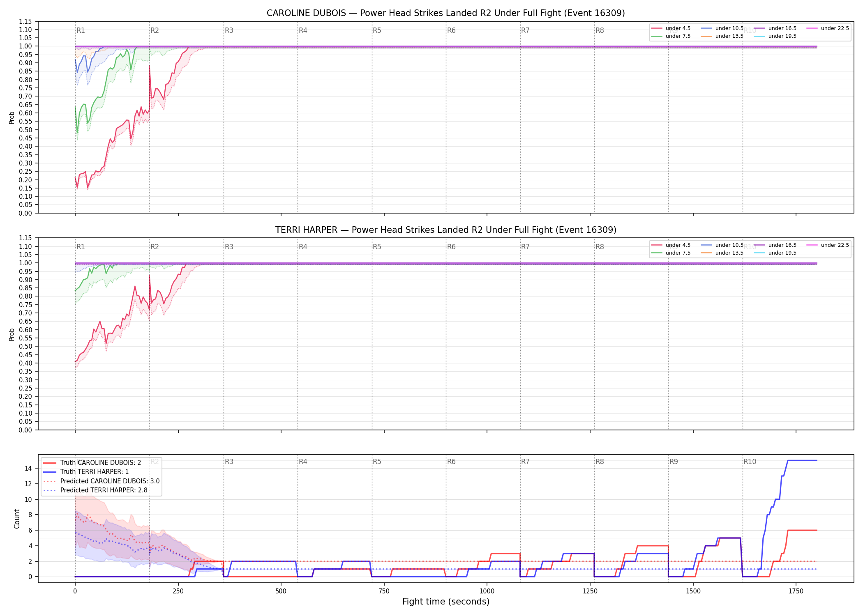This screenshot has height=616, width=863.
Task: Click the R3 round marker in top chart
Action: pyautogui.click(x=229, y=30)
